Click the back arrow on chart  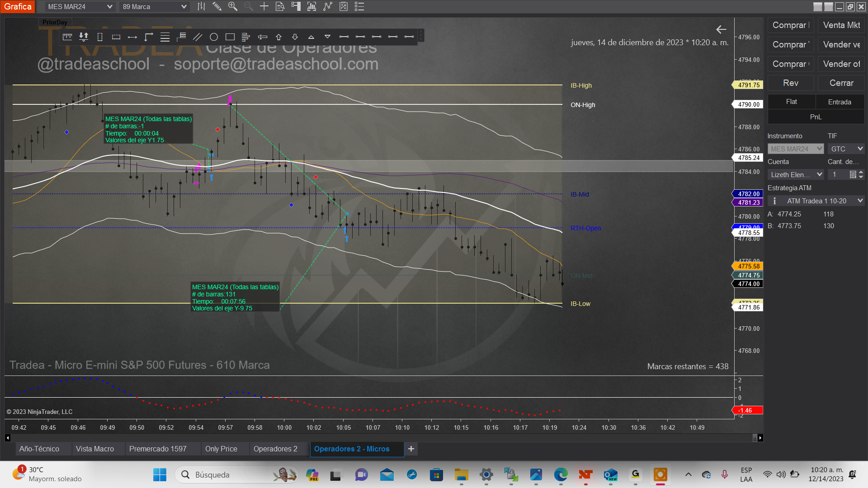pyautogui.click(x=721, y=29)
